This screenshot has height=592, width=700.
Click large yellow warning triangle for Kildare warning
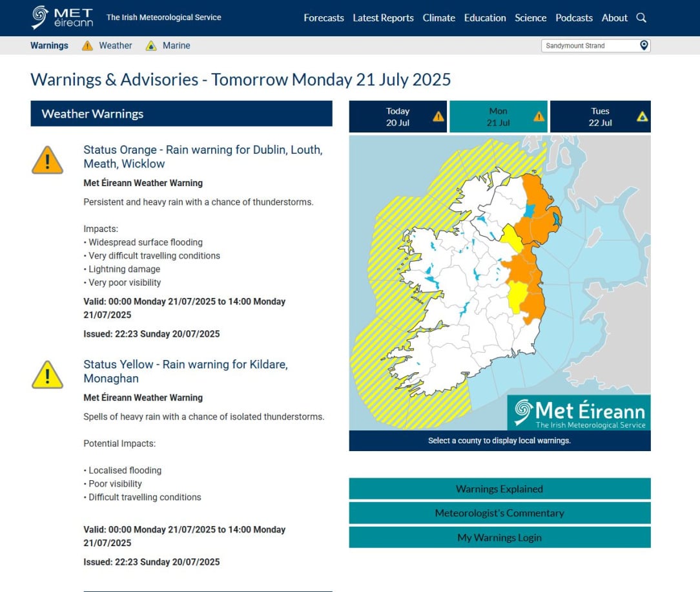coord(47,374)
